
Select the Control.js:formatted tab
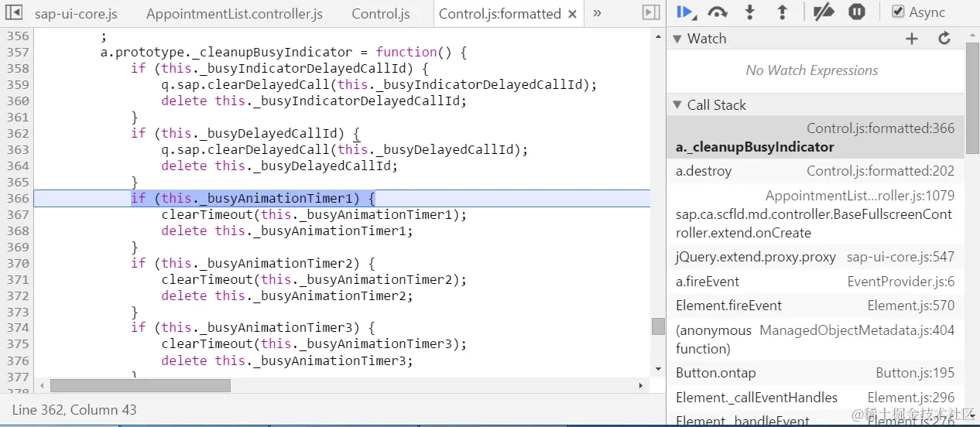(499, 14)
